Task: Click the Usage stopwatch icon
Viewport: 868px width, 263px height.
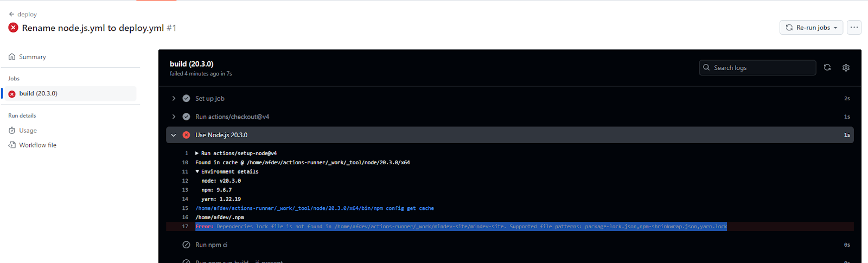Action: click(12, 131)
